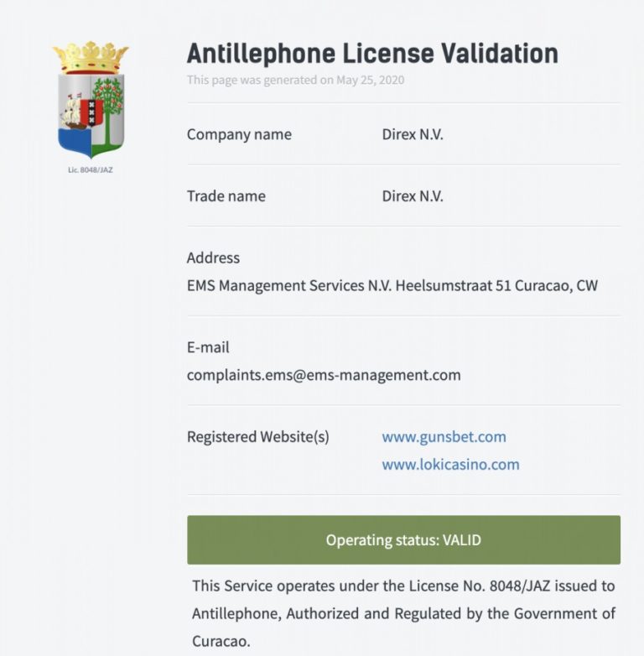Open the www.lokicasino.com link

pos(450,465)
